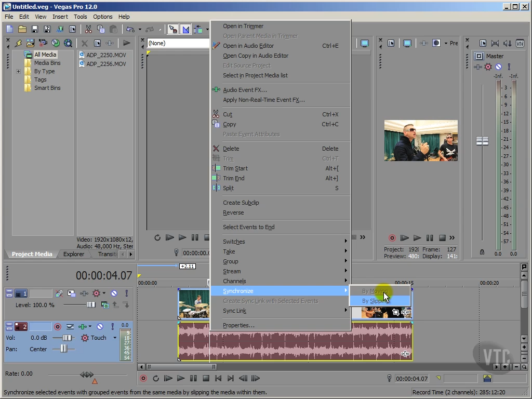Stop playback in the main transport bar

pos(206,378)
